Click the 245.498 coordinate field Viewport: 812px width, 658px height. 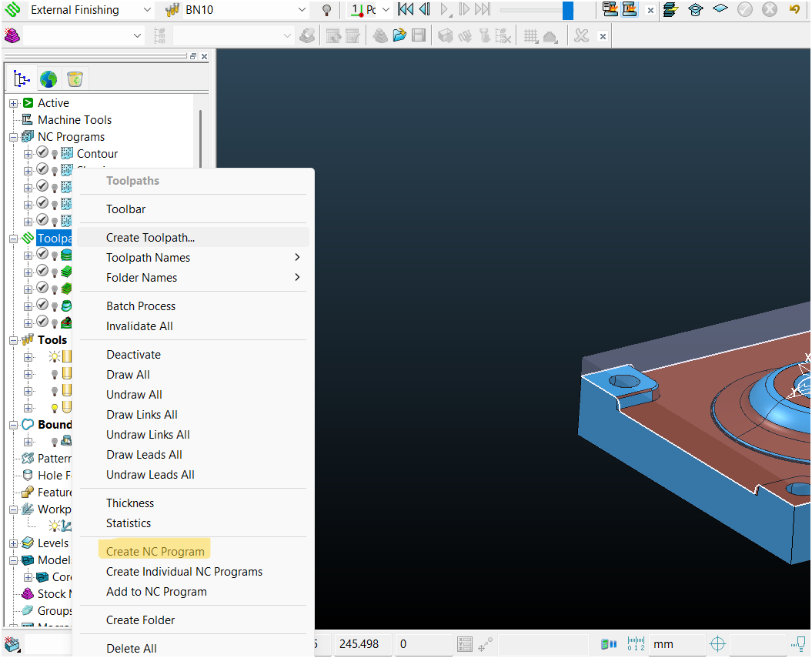click(x=363, y=644)
